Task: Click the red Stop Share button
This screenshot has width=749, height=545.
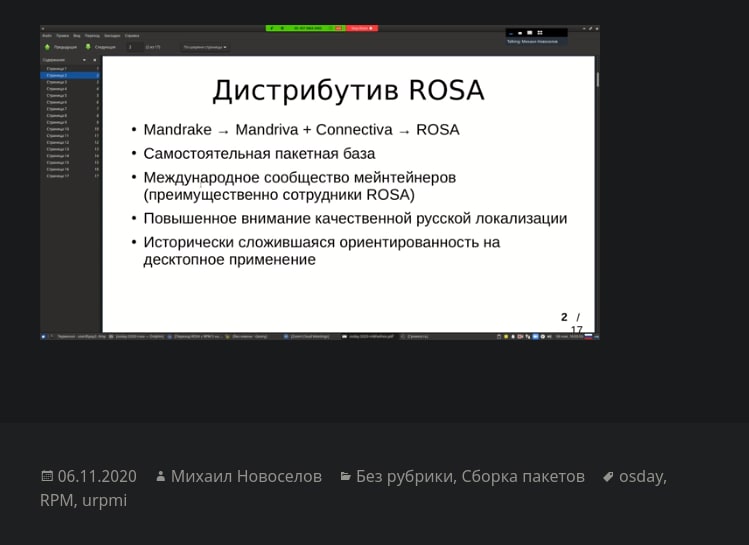Action: pyautogui.click(x=362, y=28)
